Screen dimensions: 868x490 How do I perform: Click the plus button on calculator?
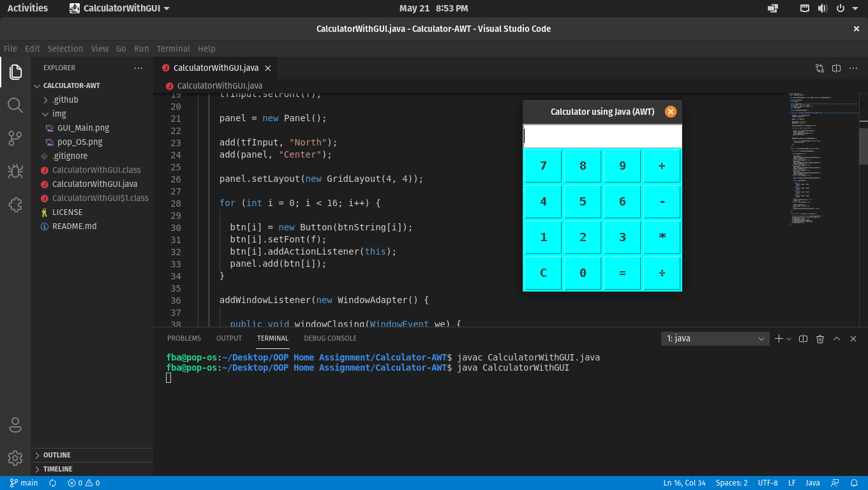click(662, 166)
